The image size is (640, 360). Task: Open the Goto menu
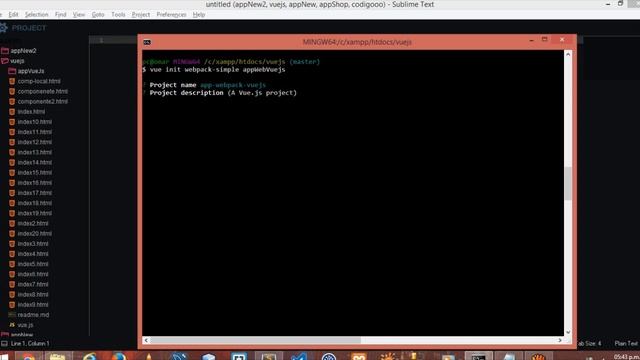(x=98, y=15)
